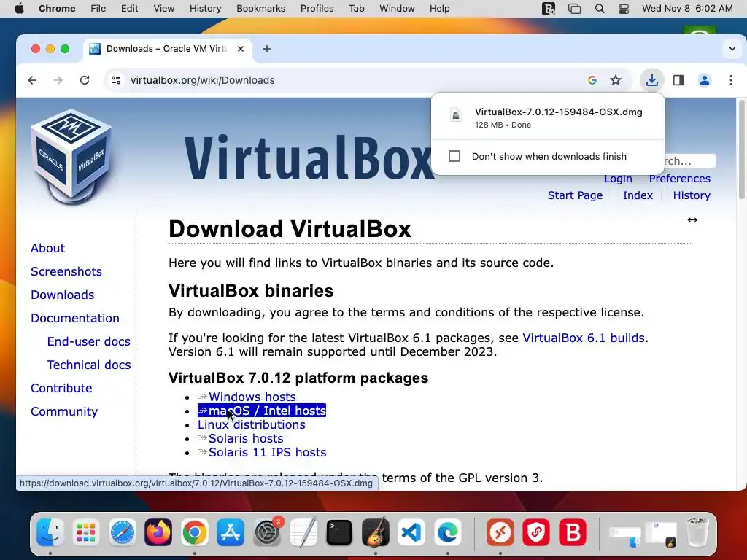Expand the tab search chevron

click(x=732, y=49)
